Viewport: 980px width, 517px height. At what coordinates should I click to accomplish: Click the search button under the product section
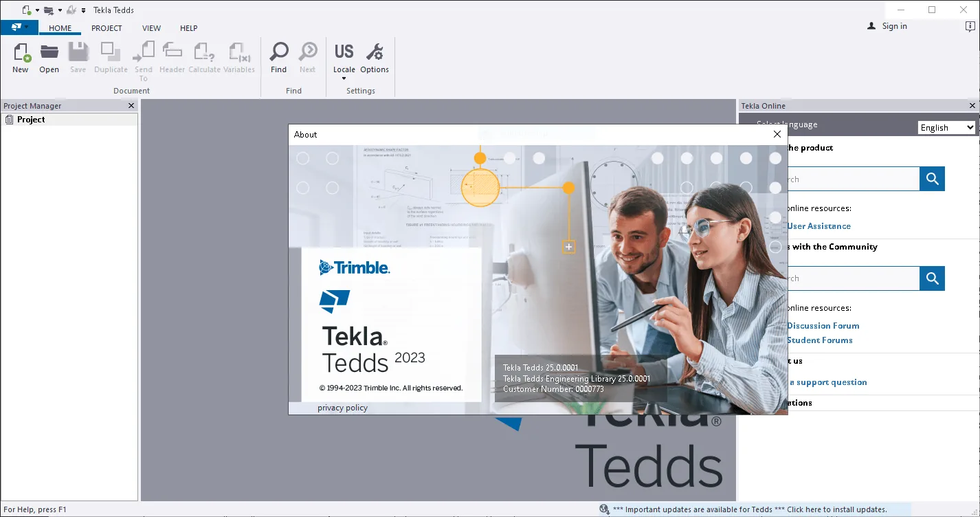[x=932, y=179]
